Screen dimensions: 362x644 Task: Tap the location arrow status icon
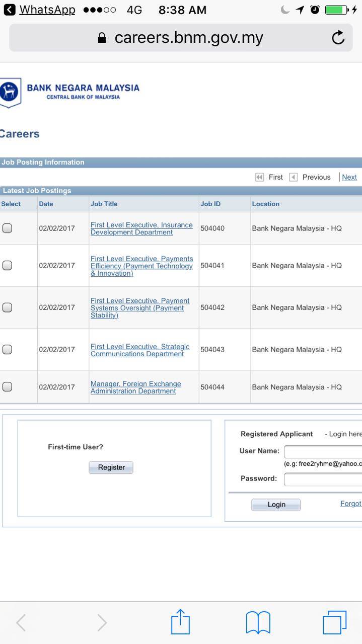300,10
